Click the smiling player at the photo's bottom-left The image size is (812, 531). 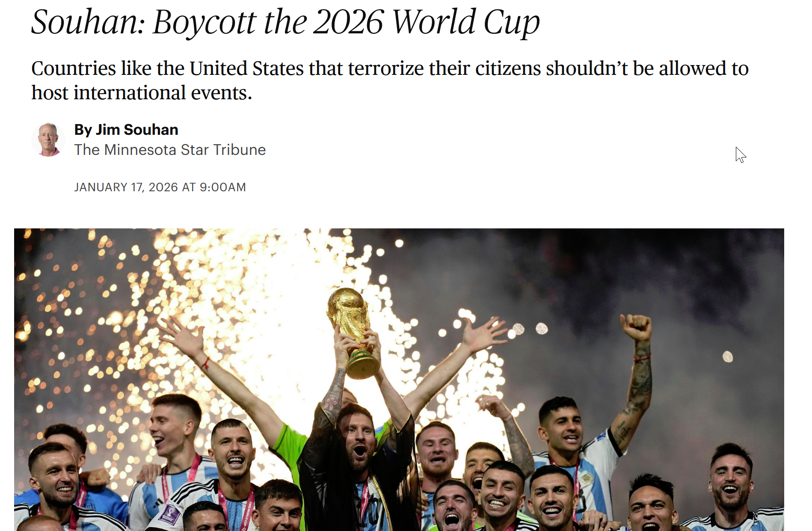tap(56, 477)
